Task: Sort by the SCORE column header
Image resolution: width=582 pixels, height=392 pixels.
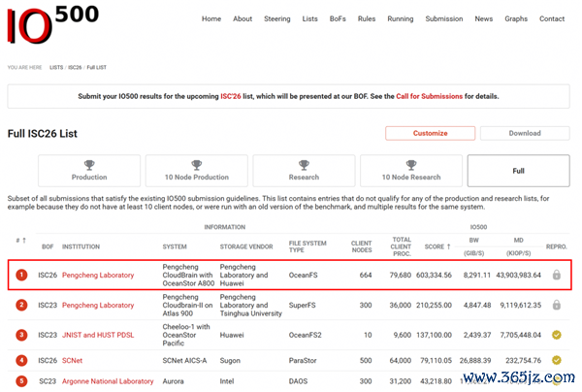Action: [x=437, y=246]
